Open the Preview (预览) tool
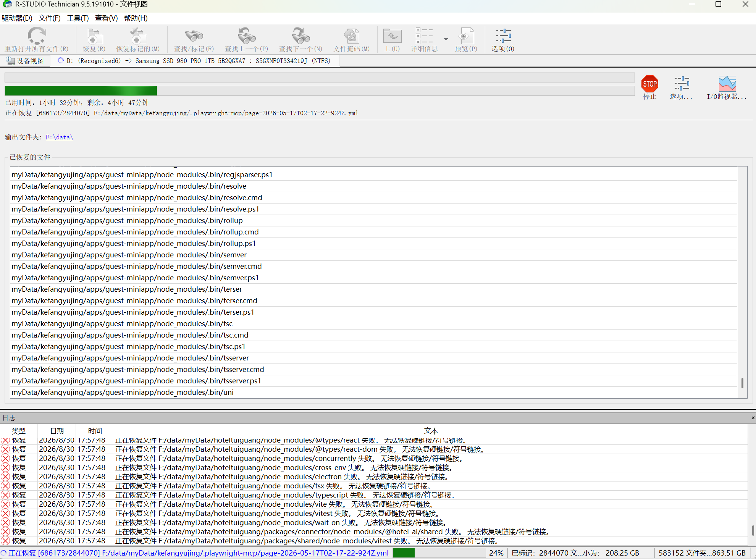This screenshot has height=559, width=756. tap(466, 37)
